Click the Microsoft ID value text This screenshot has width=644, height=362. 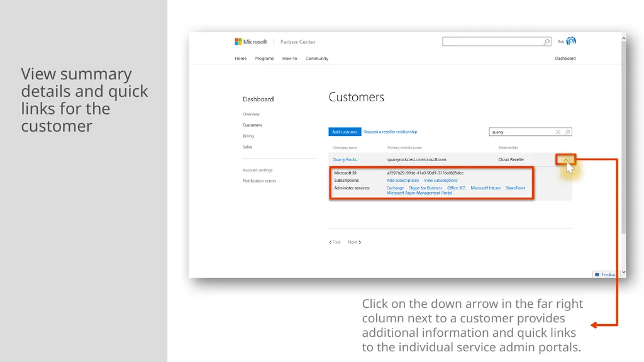pyautogui.click(x=425, y=173)
